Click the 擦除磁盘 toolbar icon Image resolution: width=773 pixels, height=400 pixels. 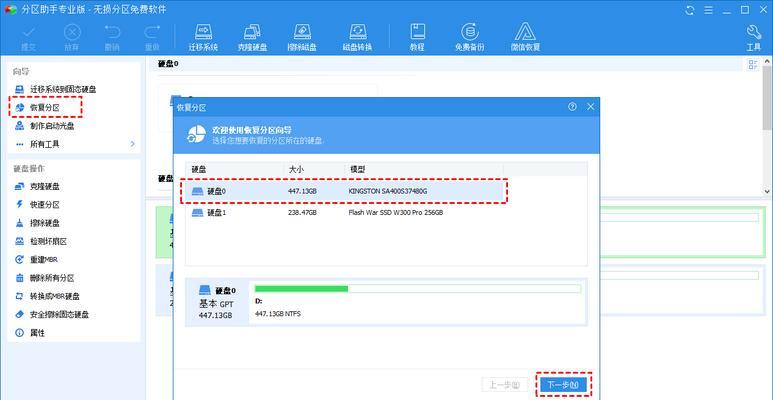pyautogui.click(x=302, y=38)
